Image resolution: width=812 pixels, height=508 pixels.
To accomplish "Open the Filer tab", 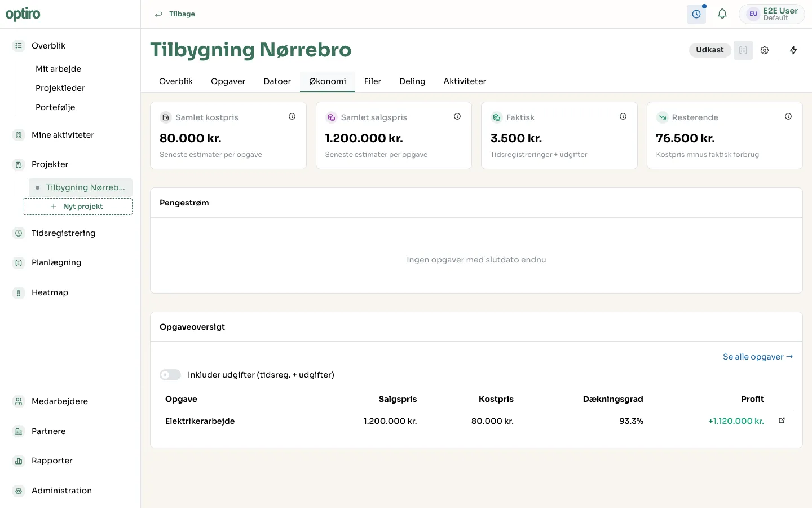I will [x=373, y=81].
